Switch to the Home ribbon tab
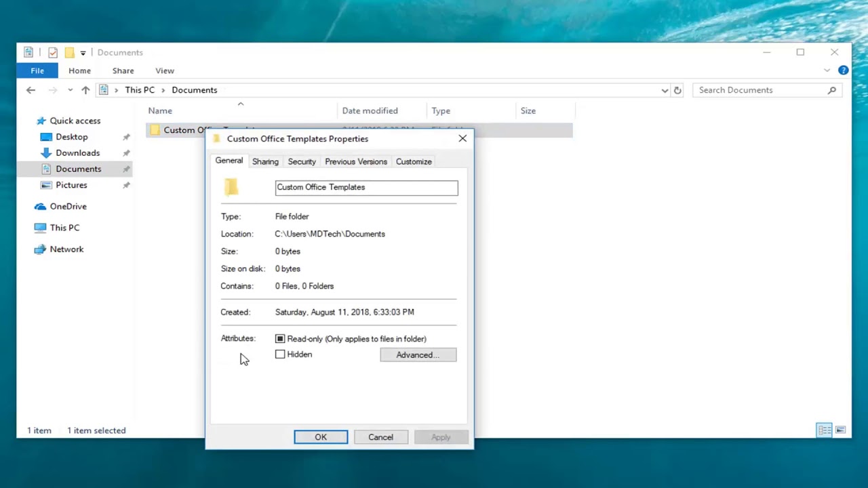868x488 pixels. point(79,70)
